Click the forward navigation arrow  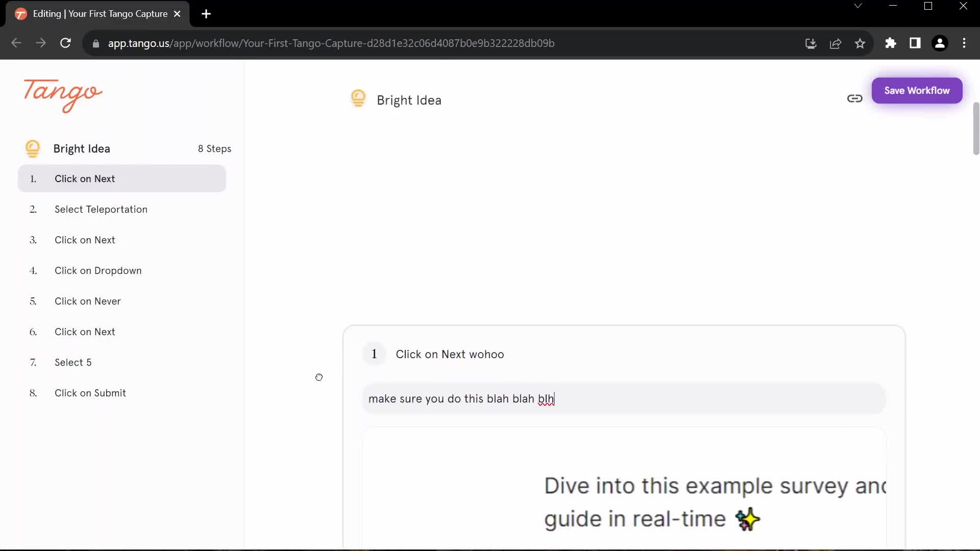tap(40, 42)
